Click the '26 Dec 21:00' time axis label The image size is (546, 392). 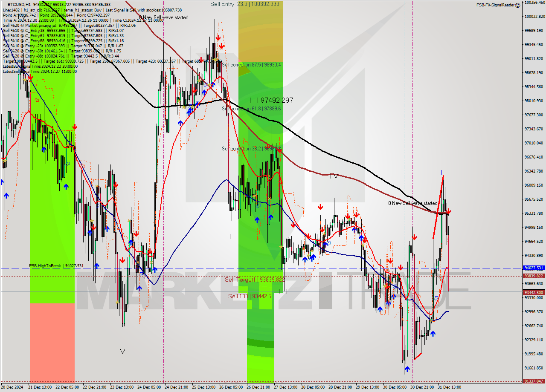[258, 387]
